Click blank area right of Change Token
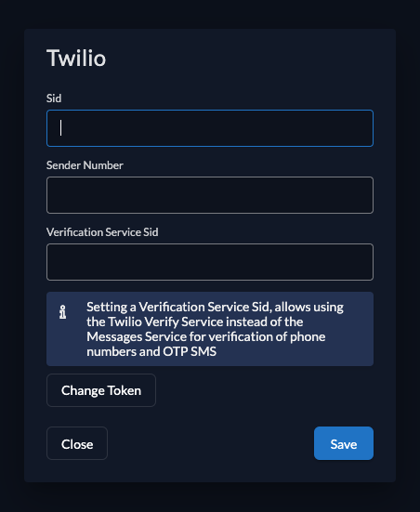Viewport: 420px width, 512px height. point(265,390)
